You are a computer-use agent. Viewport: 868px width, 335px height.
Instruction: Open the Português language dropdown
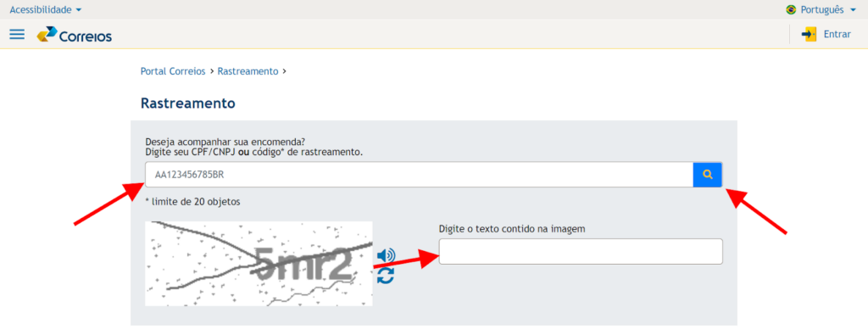(x=827, y=9)
